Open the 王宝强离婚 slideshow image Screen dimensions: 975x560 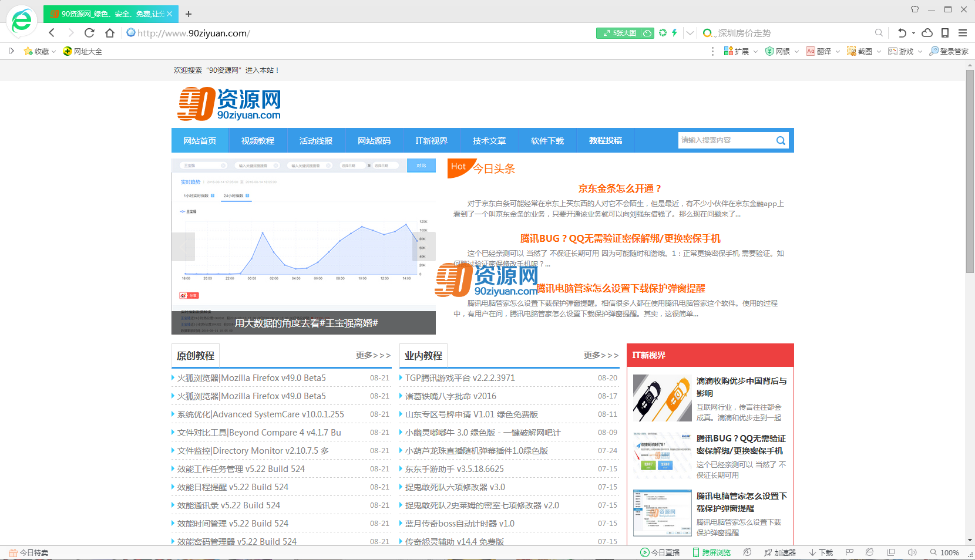coord(304,247)
